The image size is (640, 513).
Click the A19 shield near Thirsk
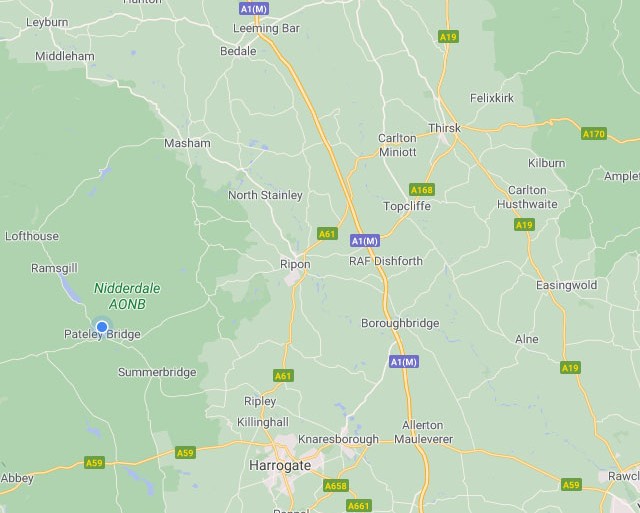(x=448, y=37)
